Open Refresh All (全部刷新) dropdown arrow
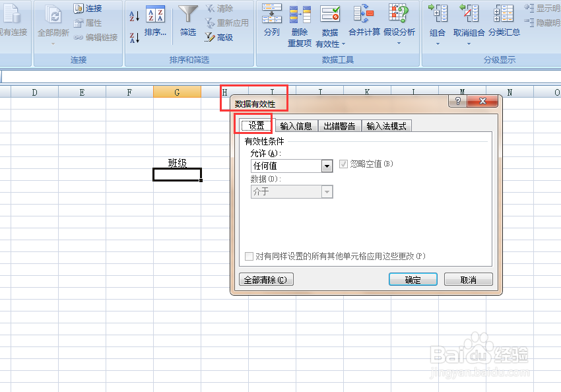 53,44
